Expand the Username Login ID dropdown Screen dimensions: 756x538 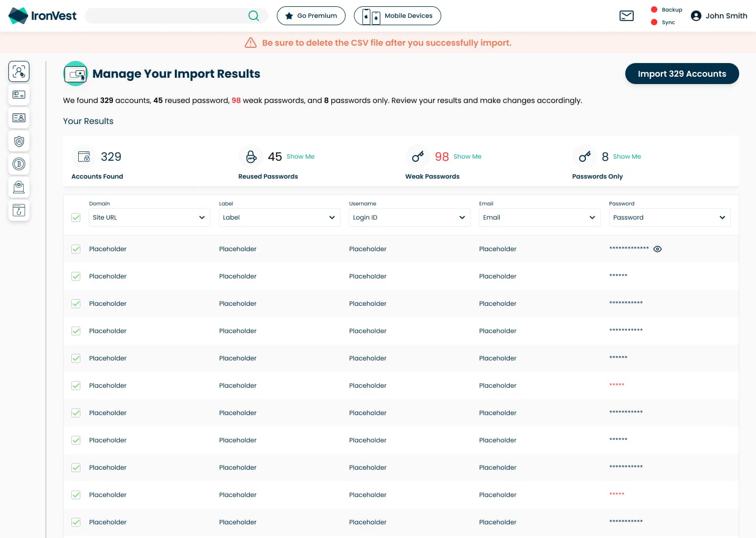pyautogui.click(x=409, y=218)
